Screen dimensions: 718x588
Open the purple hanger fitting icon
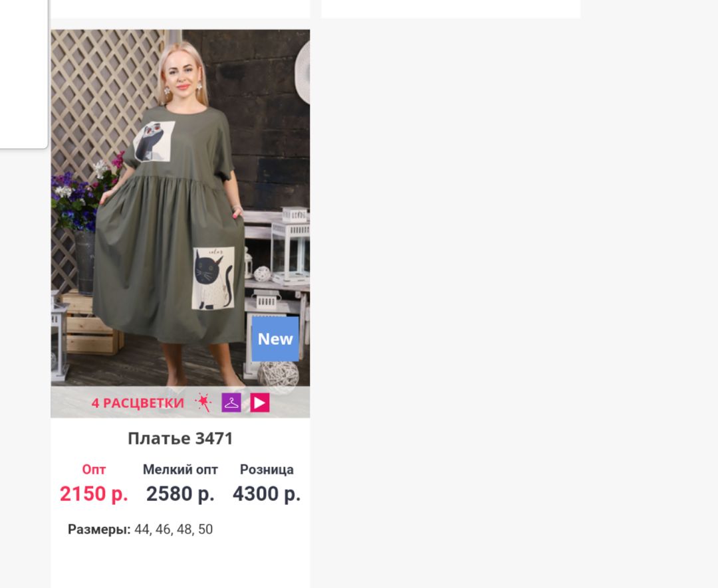coord(231,403)
